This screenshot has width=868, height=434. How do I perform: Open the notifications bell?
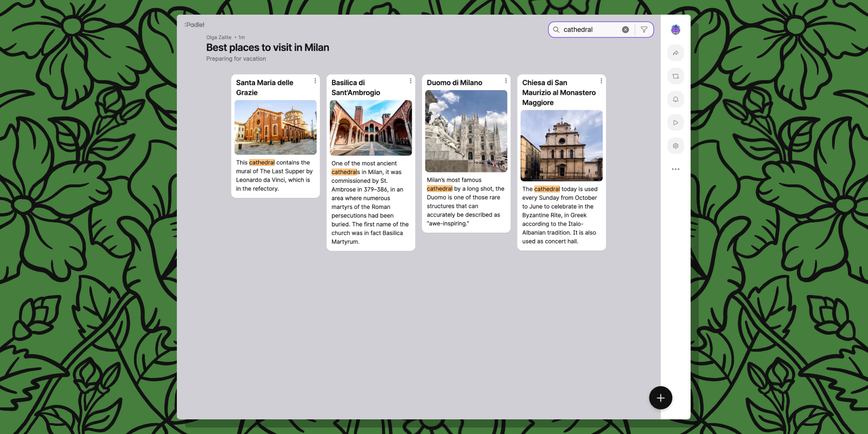coord(675,99)
